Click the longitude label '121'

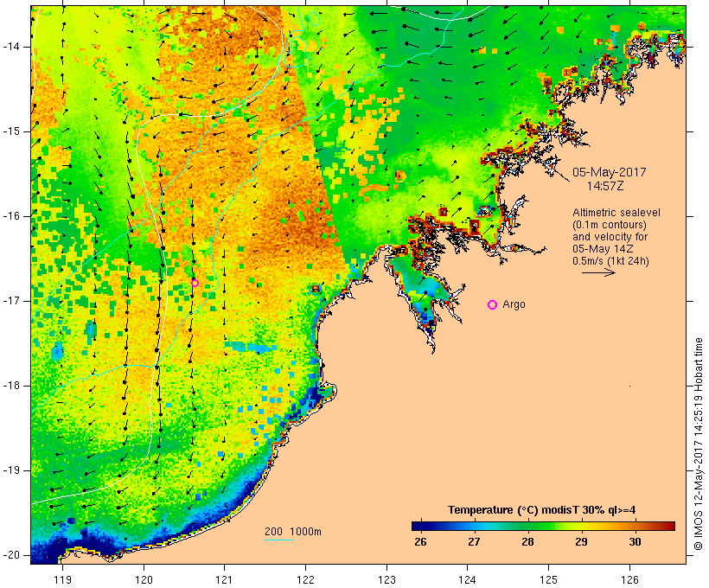click(224, 579)
